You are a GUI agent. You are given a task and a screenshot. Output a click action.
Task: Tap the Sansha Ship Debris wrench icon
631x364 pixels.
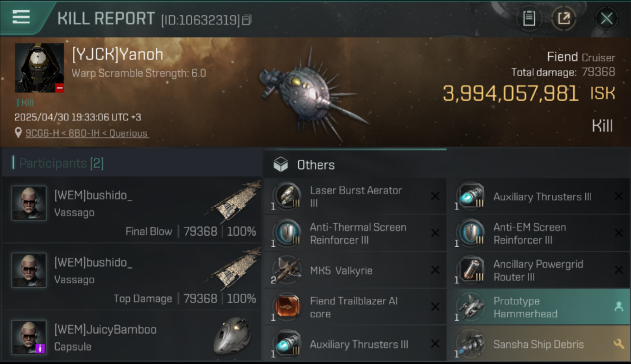click(618, 344)
